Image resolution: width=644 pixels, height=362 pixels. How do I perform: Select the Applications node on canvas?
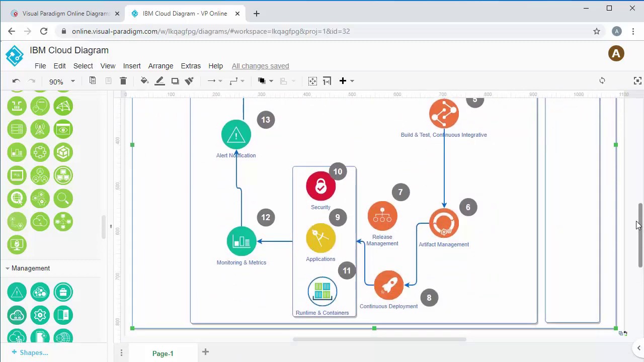coord(320,238)
